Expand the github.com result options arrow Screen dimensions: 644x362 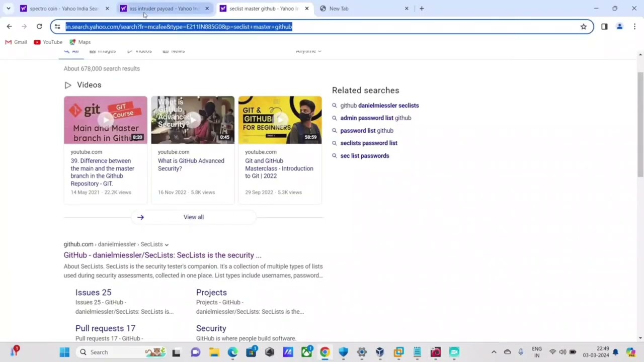point(167,245)
